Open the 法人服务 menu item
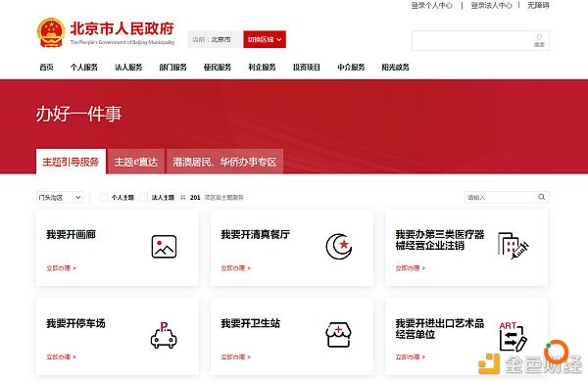The image size is (588, 380). pos(128,67)
